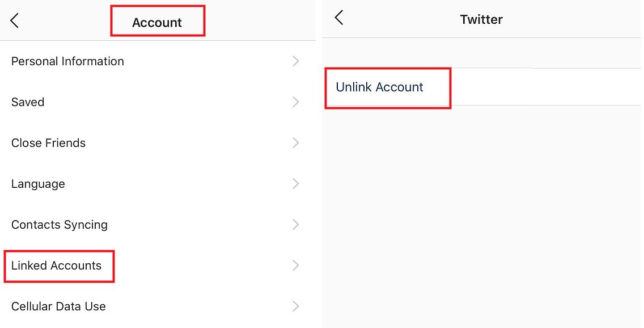Open the Close Friends row chevron
The width and height of the screenshot is (644, 328).
[295, 143]
